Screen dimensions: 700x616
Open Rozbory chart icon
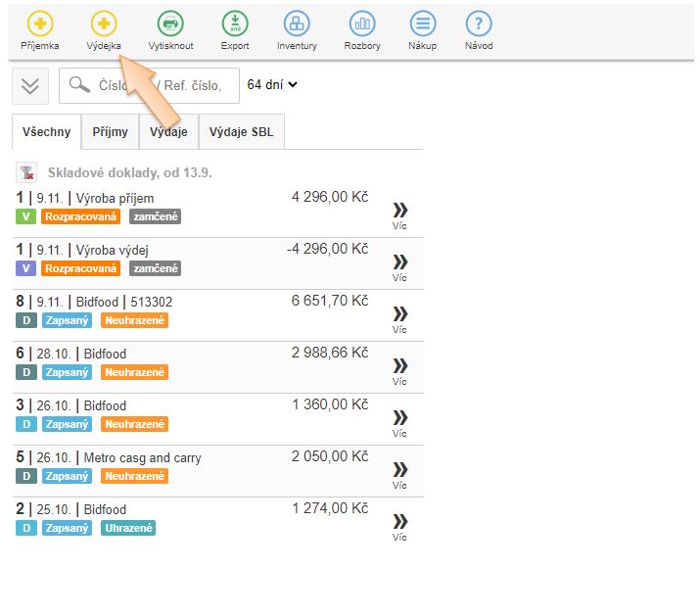coord(362,24)
